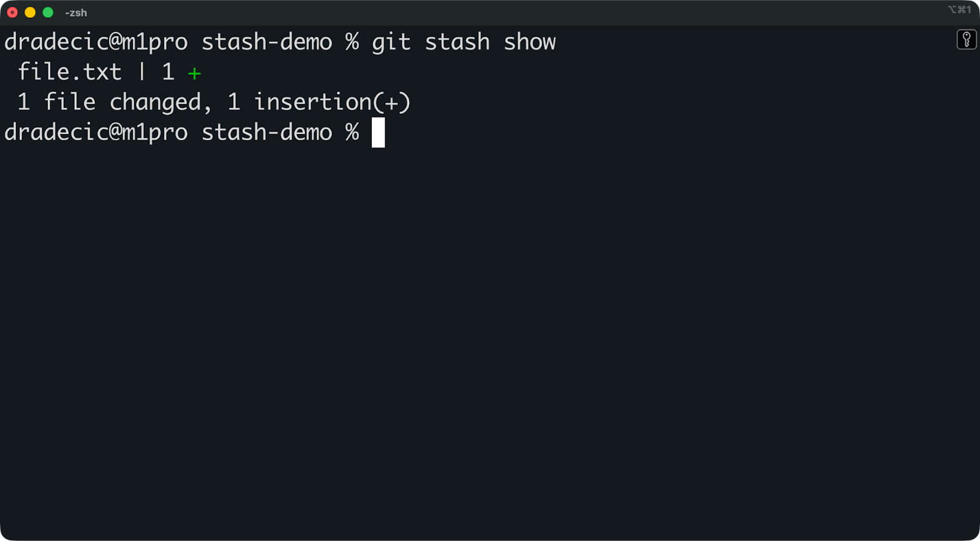Click the number 1 in diffstat line
Viewport: 980px width, 541px height.
coord(167,72)
